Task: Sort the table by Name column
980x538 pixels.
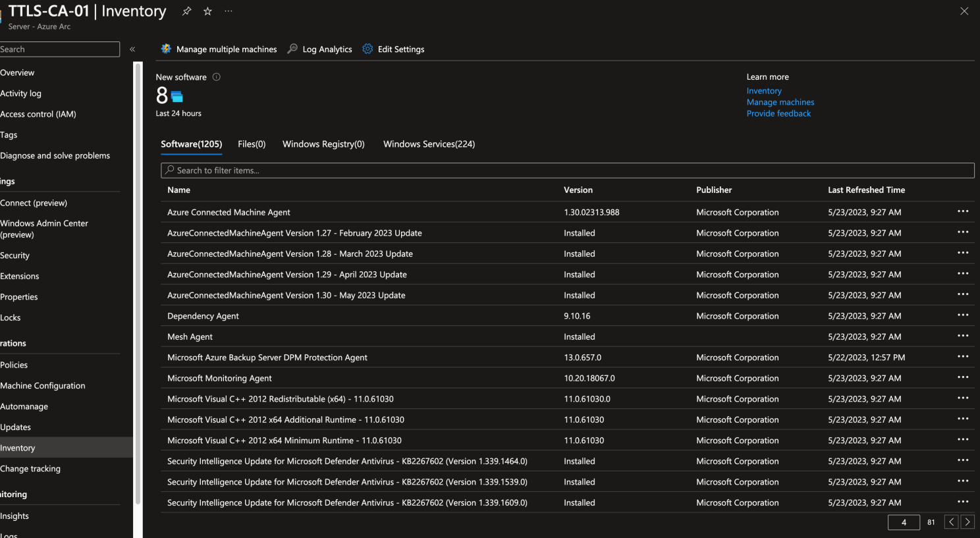Action: [178, 190]
